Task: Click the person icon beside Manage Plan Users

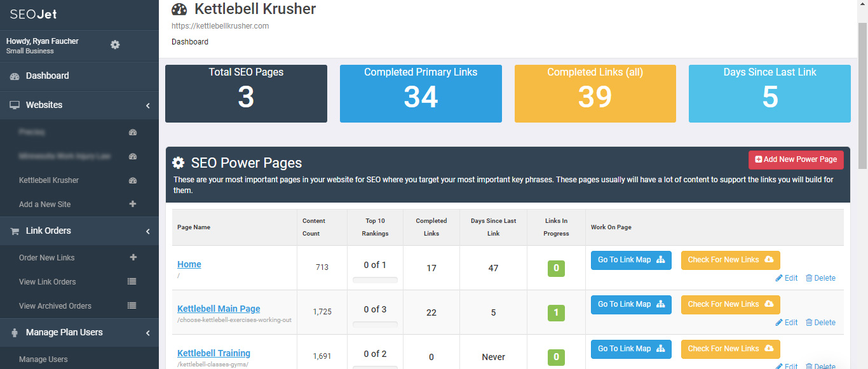Action: [x=15, y=333]
